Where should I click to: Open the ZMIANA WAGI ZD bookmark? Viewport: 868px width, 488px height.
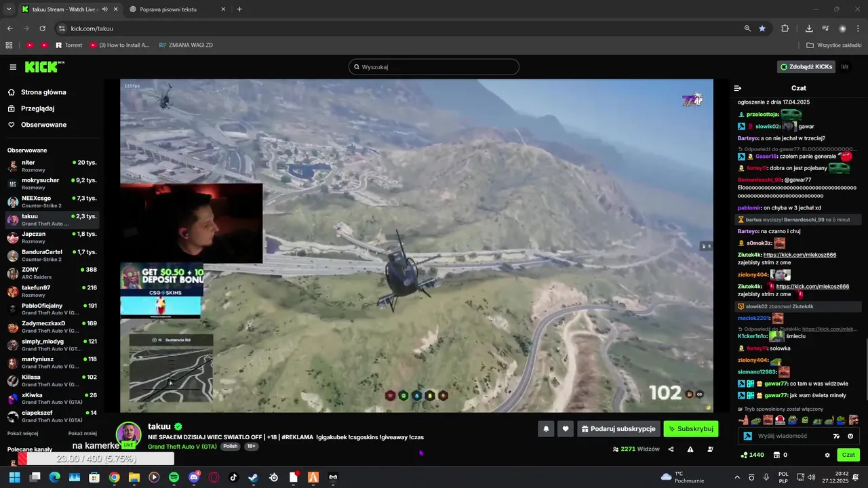186,45
